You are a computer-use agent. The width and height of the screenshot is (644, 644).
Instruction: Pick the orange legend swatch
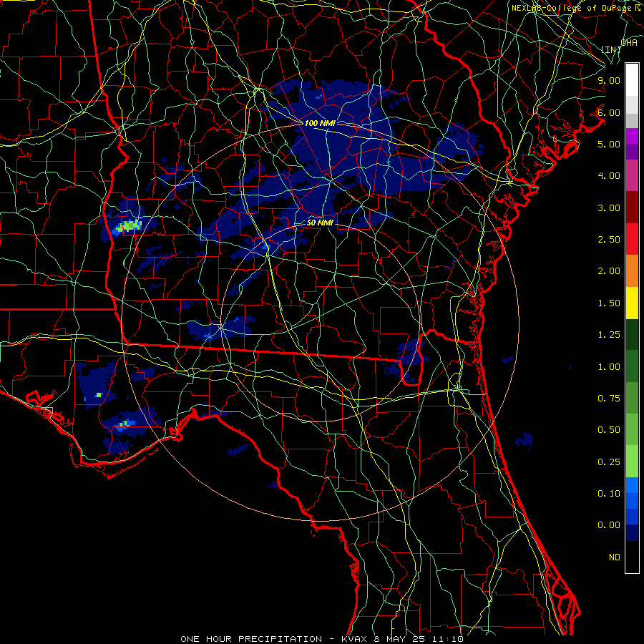(x=632, y=271)
